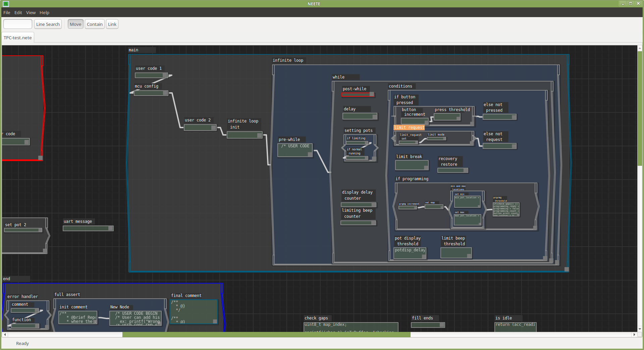Switch to the TPC-test.nete tab
This screenshot has height=350, width=644.
[17, 38]
